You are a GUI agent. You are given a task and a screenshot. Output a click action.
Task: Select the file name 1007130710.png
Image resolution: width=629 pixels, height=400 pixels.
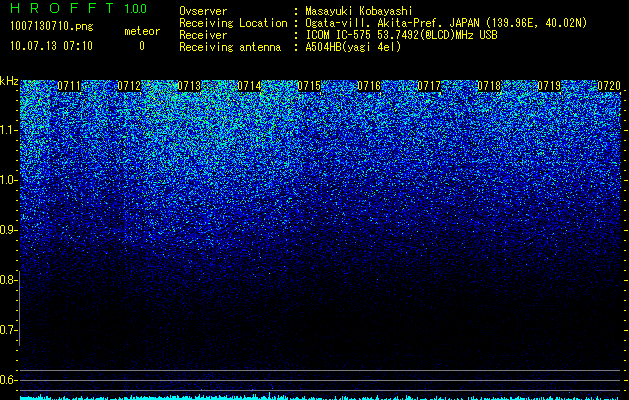pyautogui.click(x=51, y=26)
